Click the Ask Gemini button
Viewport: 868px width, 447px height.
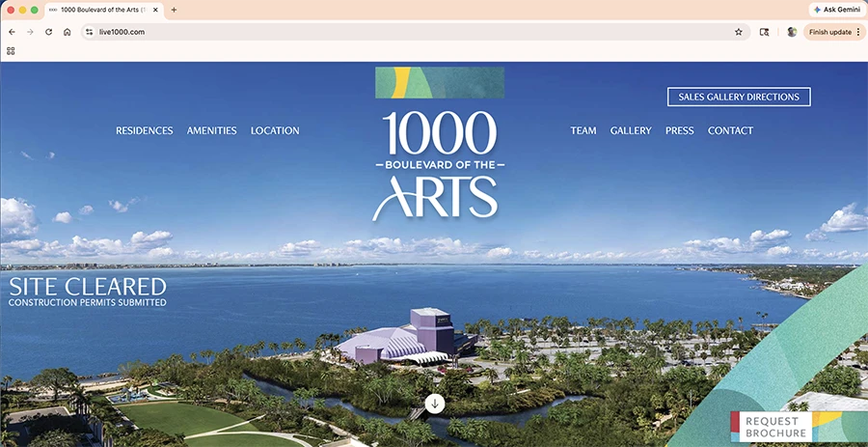tap(837, 10)
